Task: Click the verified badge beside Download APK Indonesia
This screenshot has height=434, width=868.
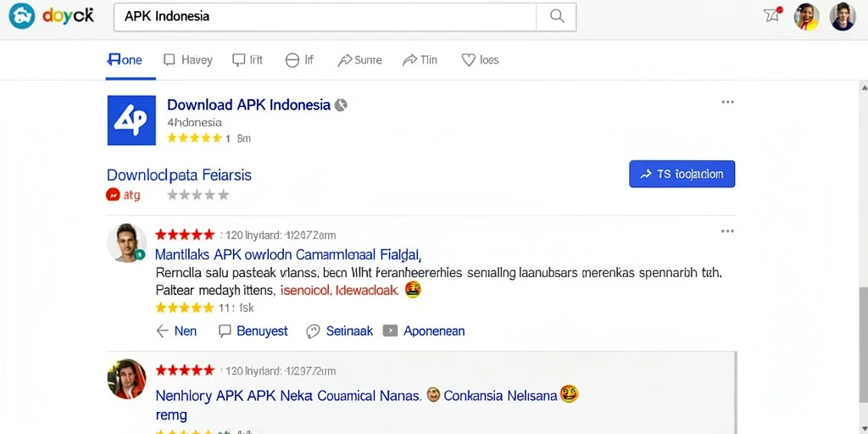Action: 341,104
